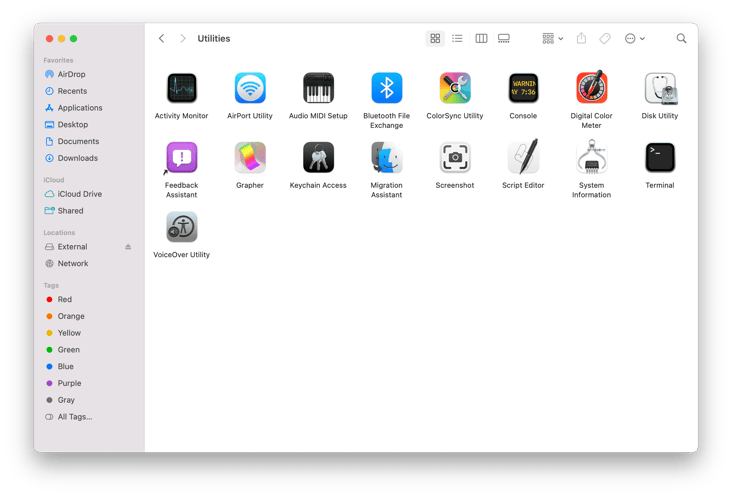Click the Screenshot app icon
This screenshot has height=497, width=732.
[x=455, y=157]
